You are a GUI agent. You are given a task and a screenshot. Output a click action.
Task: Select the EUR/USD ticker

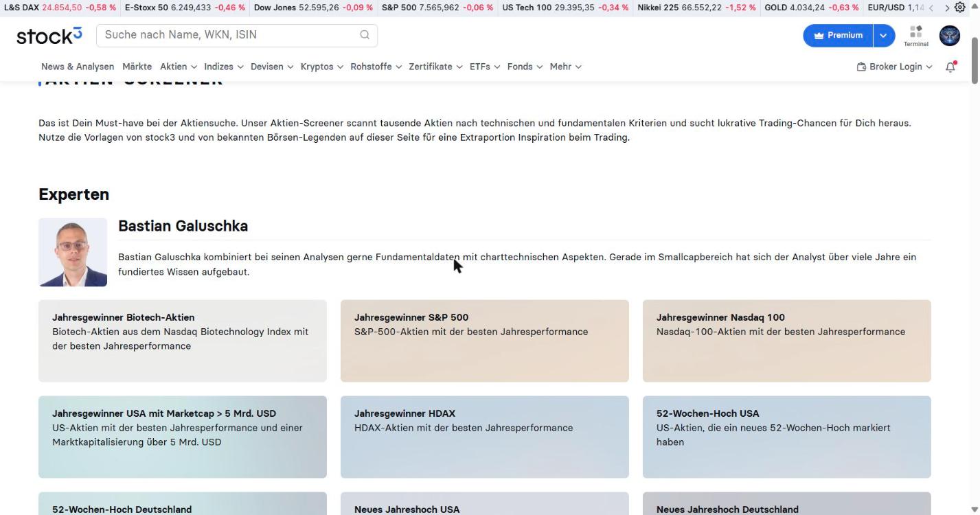895,8
